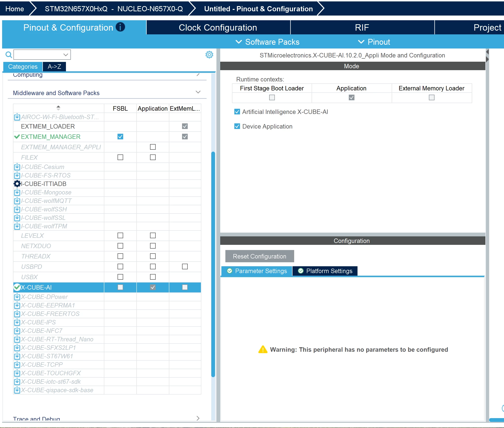Select the A->Z tab
The height and width of the screenshot is (428, 504).
(x=54, y=66)
